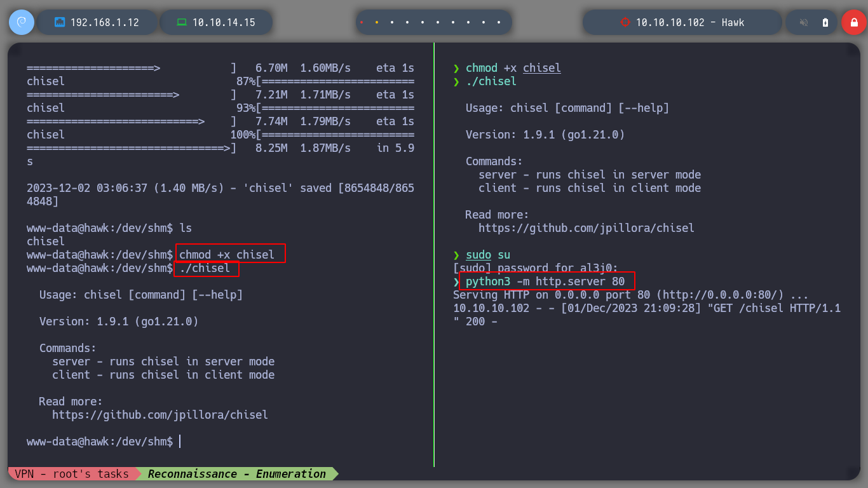Switch to the red workspace dot
This screenshot has height=488, width=868.
[x=362, y=22]
